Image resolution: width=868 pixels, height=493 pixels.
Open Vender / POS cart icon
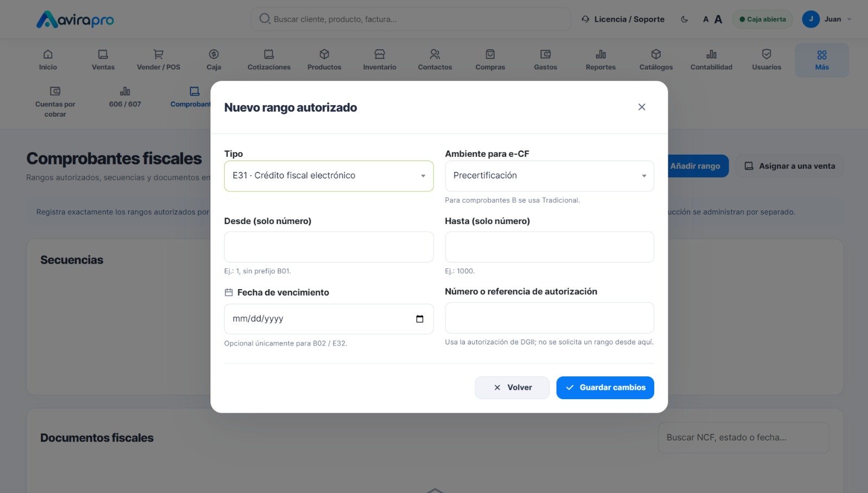coord(158,54)
